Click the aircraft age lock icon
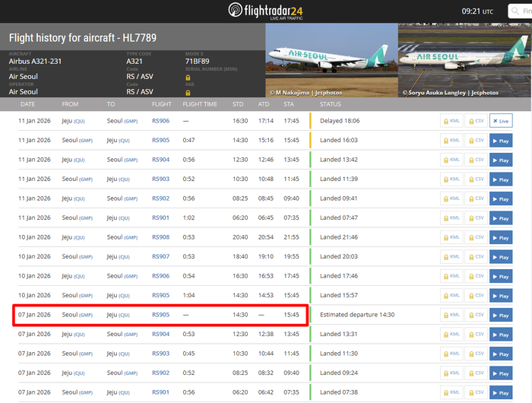Viewport: 532px width, 403px height. pos(188,93)
